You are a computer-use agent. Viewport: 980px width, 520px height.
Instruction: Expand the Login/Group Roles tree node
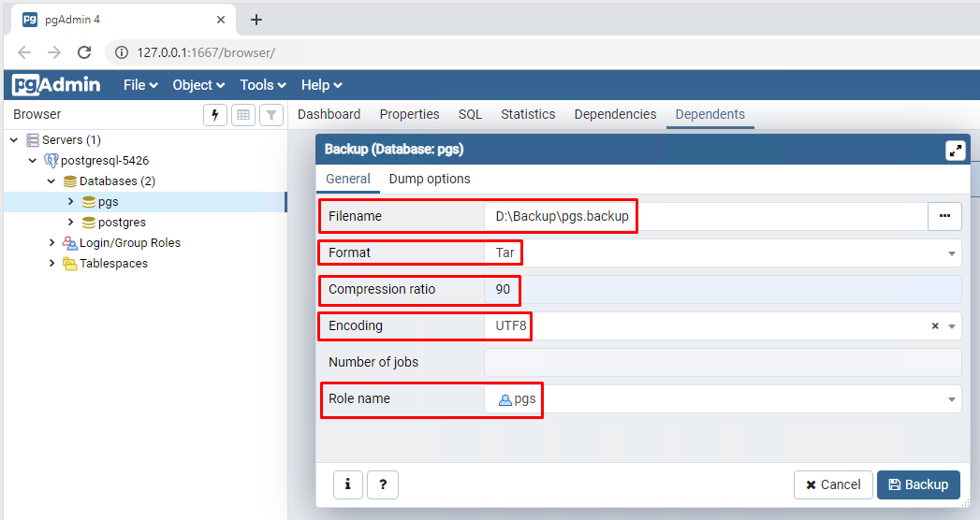(52, 243)
